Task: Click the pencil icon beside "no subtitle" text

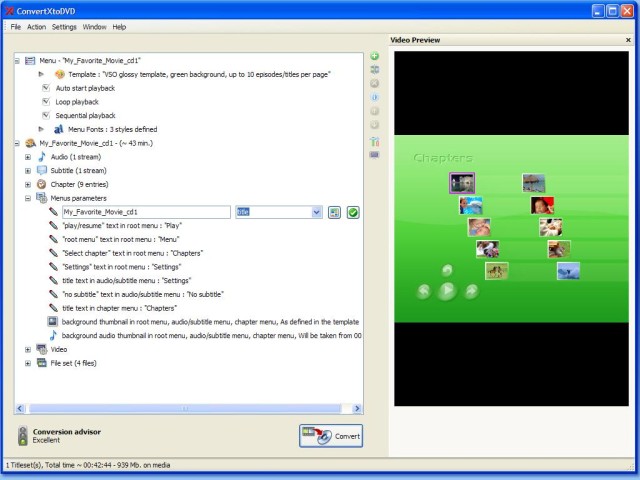Action: point(53,294)
